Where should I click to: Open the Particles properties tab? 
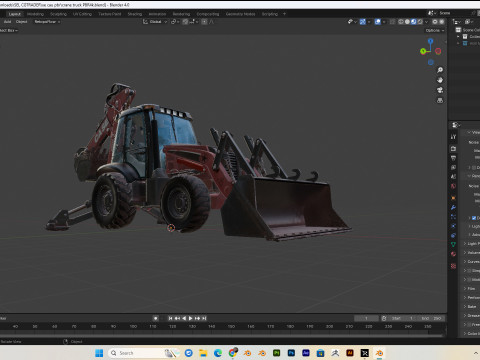pyautogui.click(x=453, y=217)
